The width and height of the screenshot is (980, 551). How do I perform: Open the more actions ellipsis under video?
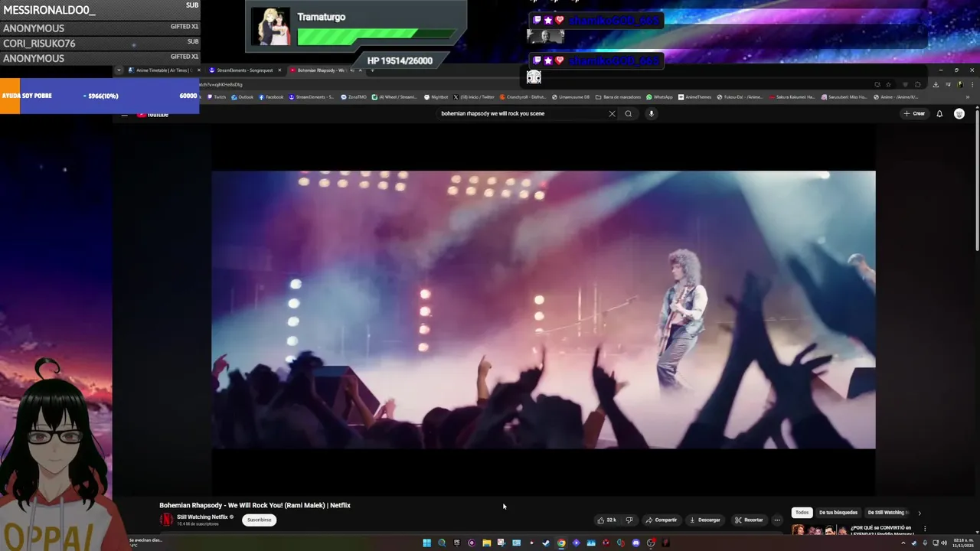[777, 520]
